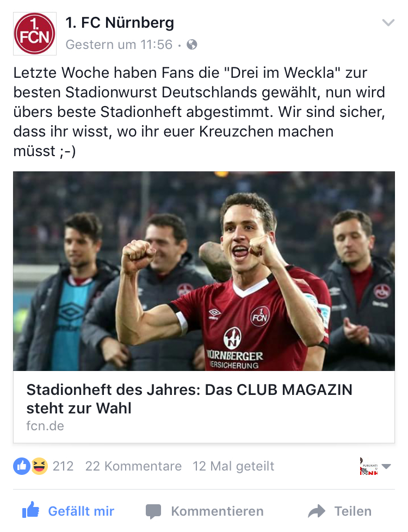
Task: View the 212 reactions count
Action: coord(63,466)
